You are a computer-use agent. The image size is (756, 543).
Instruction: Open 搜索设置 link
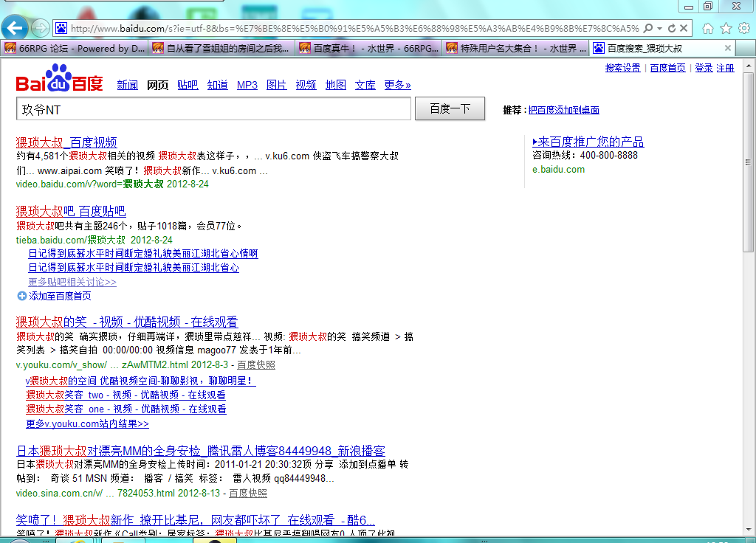point(623,68)
